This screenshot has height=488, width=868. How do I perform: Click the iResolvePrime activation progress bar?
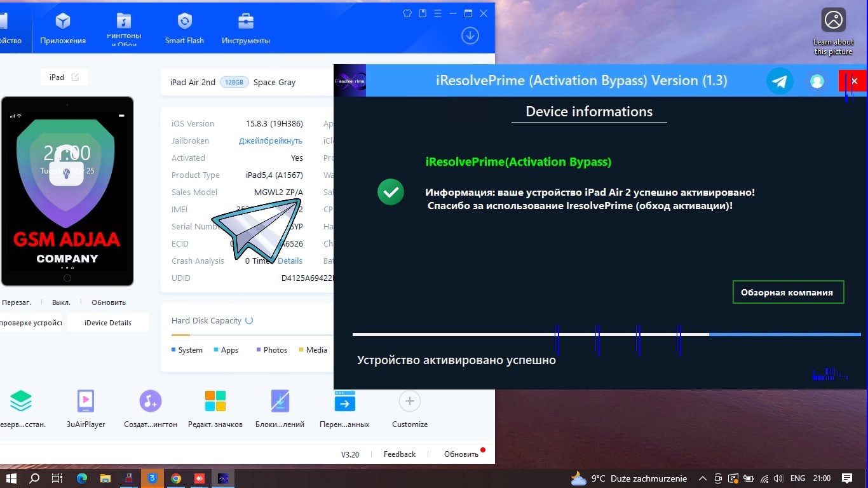pyautogui.click(x=607, y=334)
